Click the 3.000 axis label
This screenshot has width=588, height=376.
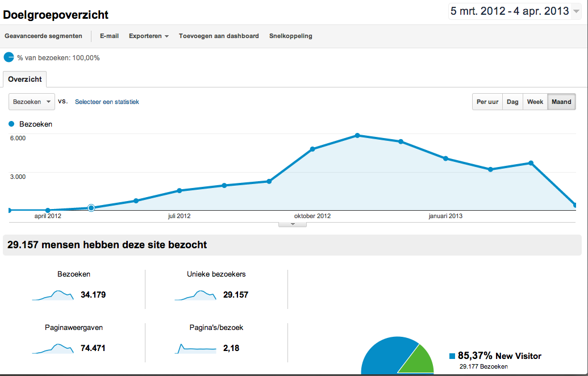(18, 177)
